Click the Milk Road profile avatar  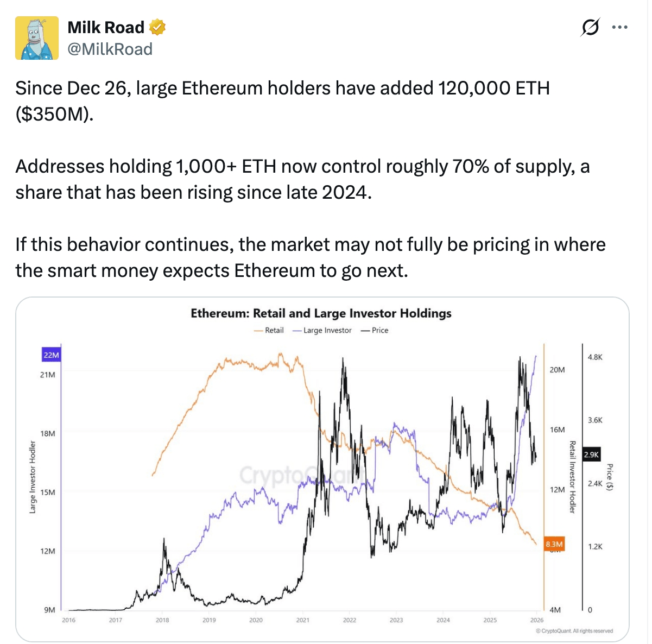(36, 37)
